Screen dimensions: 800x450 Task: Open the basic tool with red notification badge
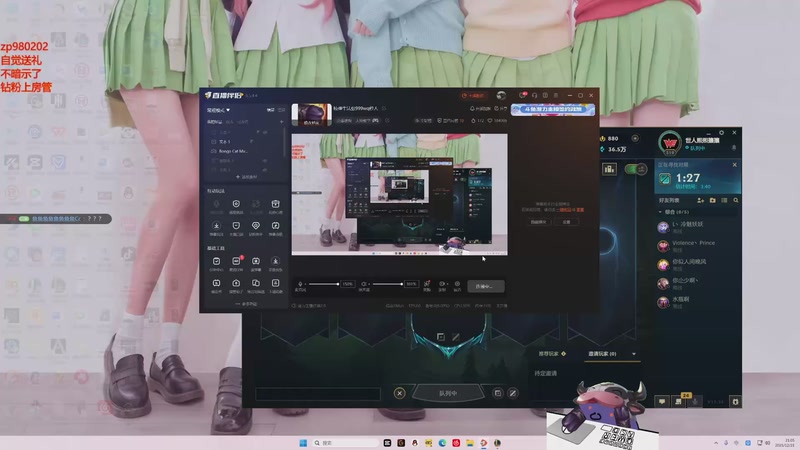pyautogui.click(x=236, y=262)
